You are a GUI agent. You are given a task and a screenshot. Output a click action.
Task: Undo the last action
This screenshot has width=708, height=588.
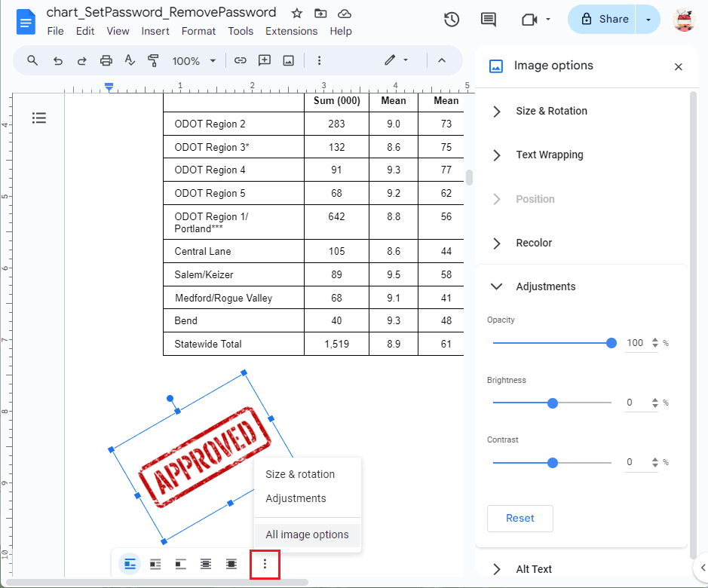click(58, 60)
